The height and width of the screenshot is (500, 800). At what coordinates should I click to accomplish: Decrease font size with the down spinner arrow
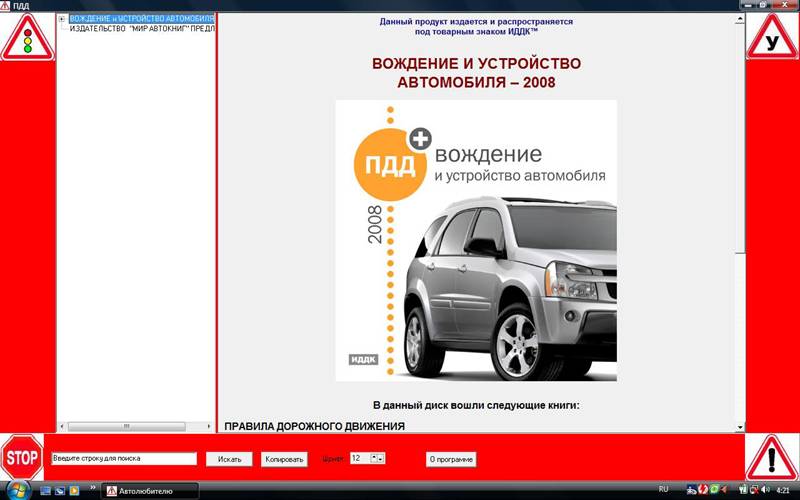click(x=381, y=458)
